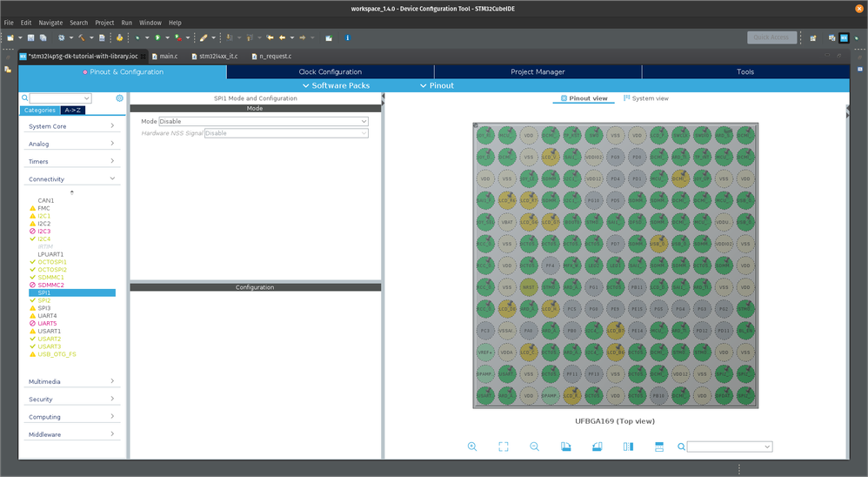This screenshot has width=868, height=477.
Task: Open the n_request.c editor tab
Action: coord(271,56)
